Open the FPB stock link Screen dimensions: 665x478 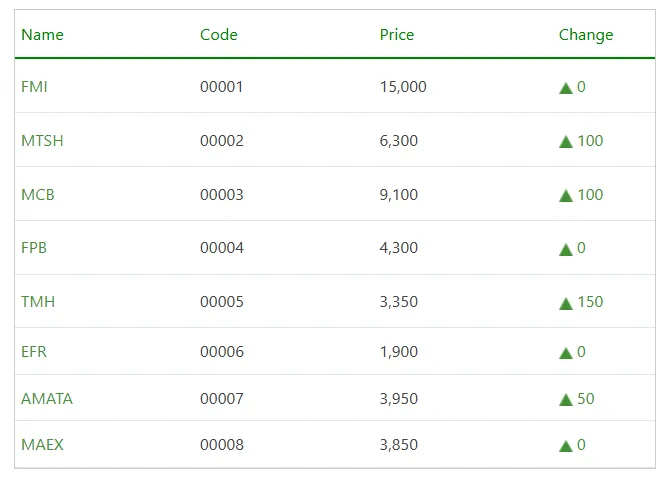click(34, 248)
